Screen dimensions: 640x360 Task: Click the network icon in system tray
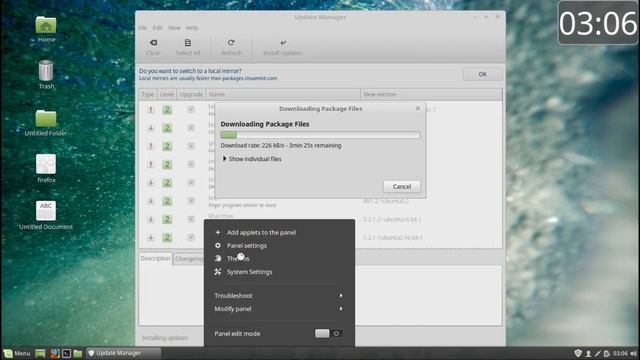tap(598, 353)
